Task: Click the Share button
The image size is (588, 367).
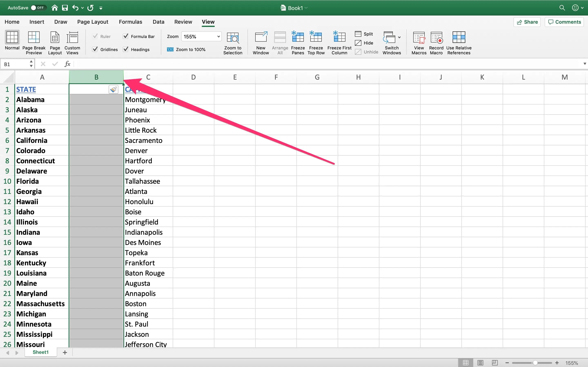Action: (x=527, y=22)
